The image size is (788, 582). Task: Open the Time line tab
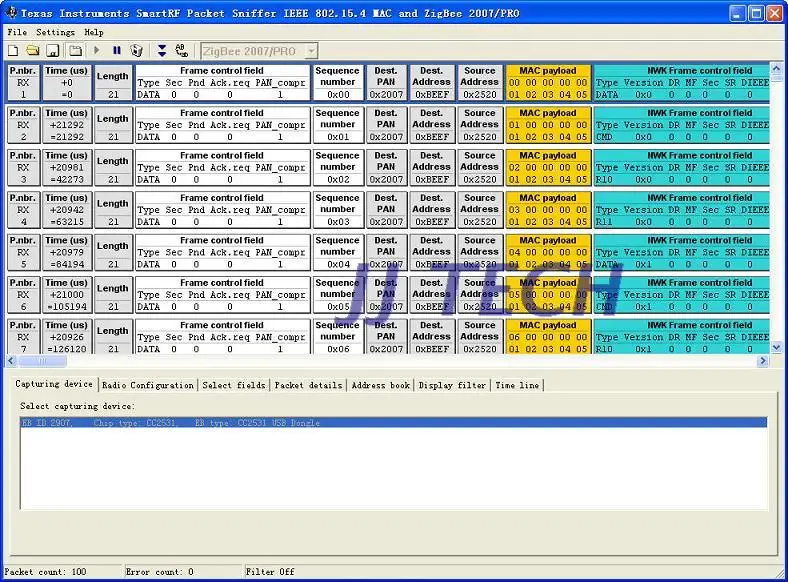[x=517, y=385]
